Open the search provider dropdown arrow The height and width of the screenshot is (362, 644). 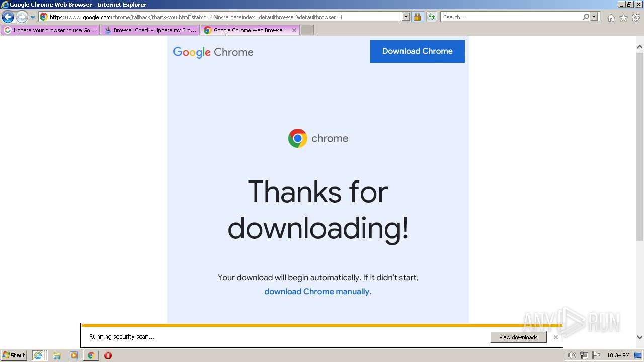point(595,17)
